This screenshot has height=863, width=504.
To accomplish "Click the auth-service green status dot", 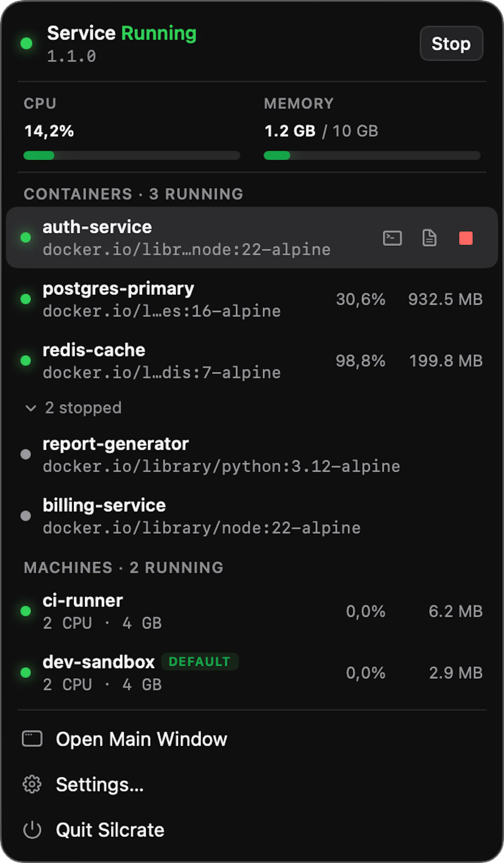I will [x=26, y=237].
